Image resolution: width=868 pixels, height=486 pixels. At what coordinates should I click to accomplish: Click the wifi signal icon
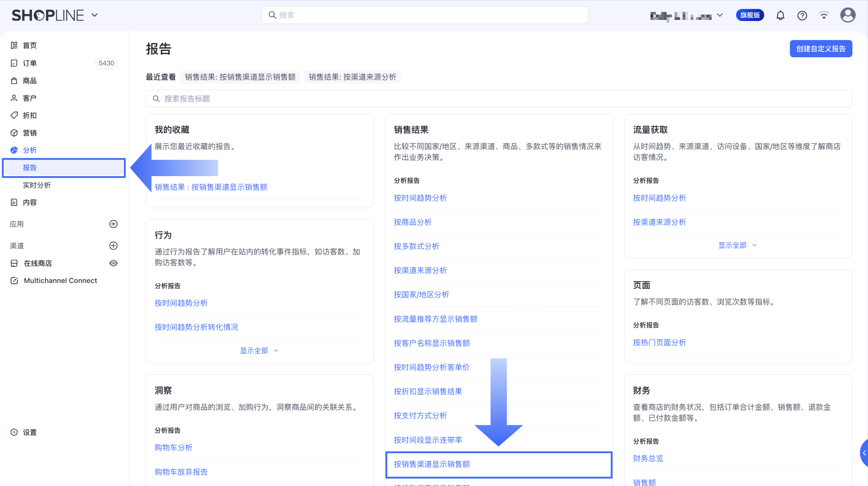824,15
